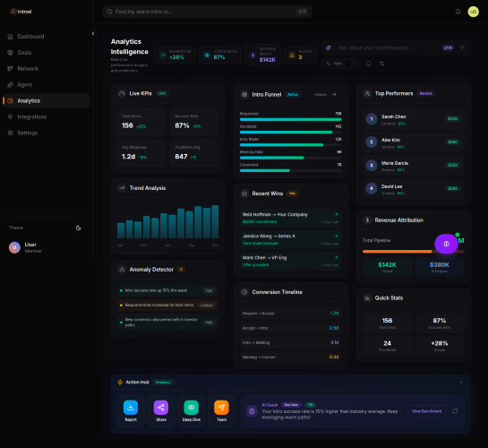Click the Trend Analysis icon
This screenshot has width=488, height=448.
pos(122,188)
